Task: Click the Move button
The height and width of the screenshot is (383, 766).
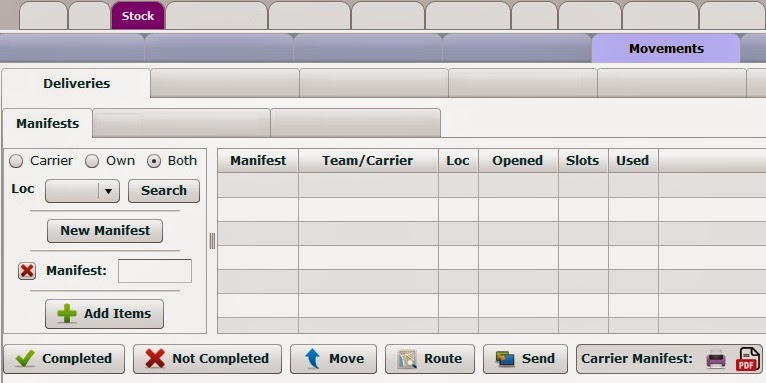Action: click(333, 359)
